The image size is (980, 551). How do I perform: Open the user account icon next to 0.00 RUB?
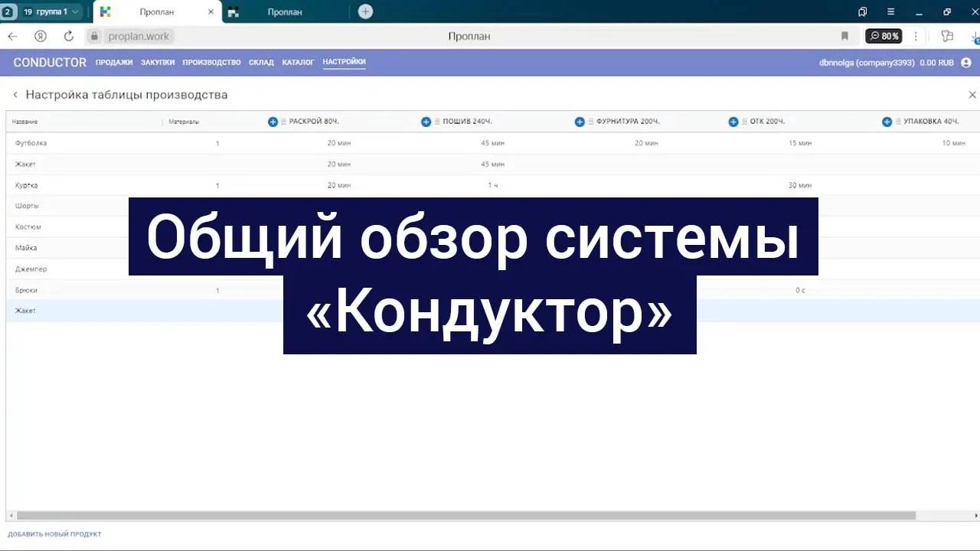966,63
